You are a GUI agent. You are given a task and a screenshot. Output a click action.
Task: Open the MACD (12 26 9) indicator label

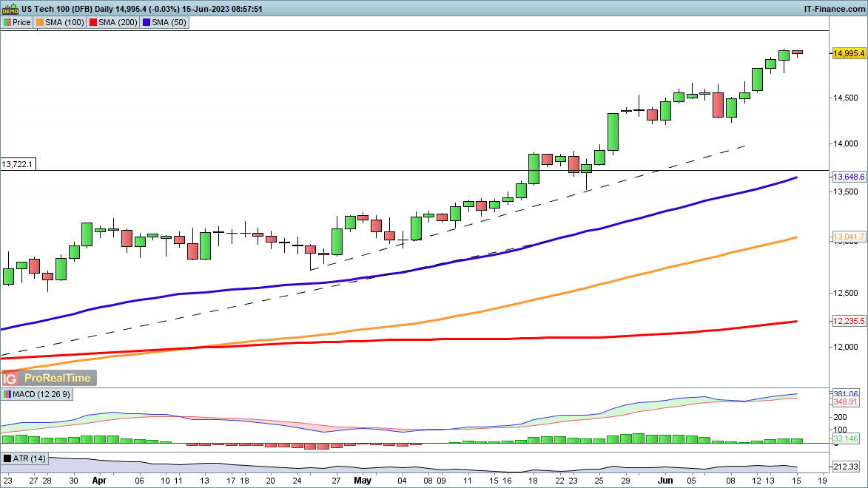pyautogui.click(x=36, y=395)
